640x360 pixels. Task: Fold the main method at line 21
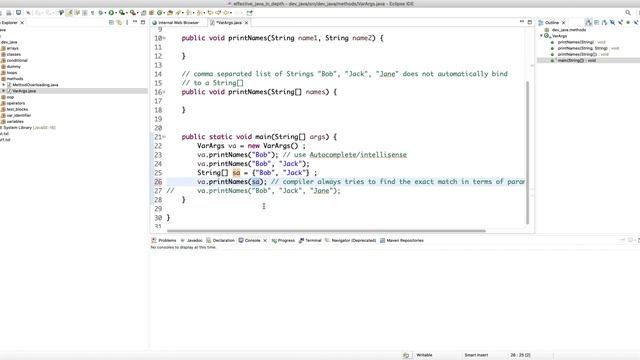pyautogui.click(x=164, y=137)
